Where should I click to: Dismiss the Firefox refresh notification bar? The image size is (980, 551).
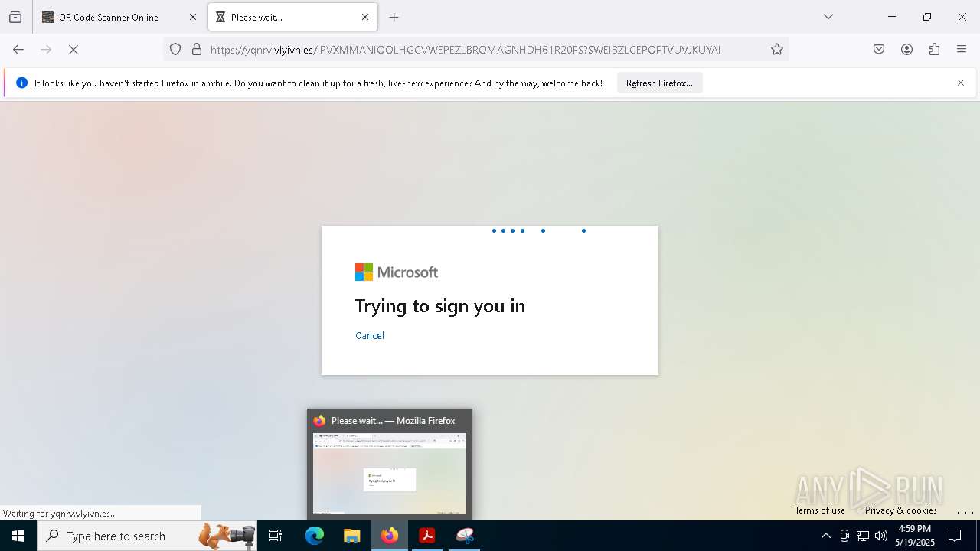(x=961, y=83)
